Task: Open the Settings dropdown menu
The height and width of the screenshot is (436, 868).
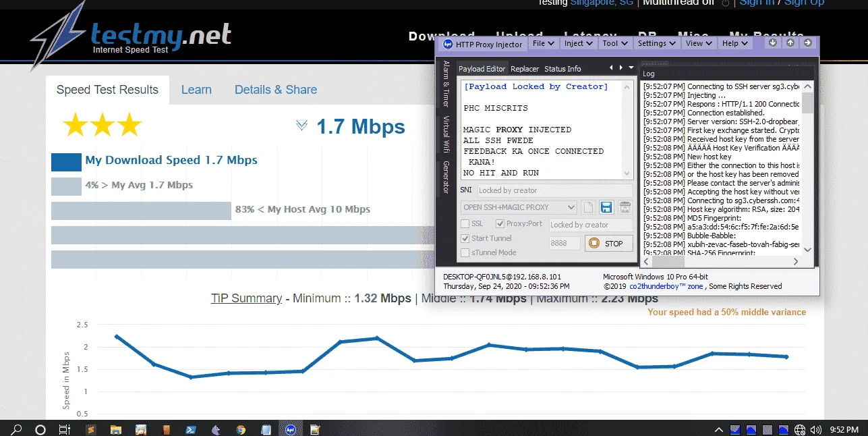Action: pyautogui.click(x=657, y=43)
